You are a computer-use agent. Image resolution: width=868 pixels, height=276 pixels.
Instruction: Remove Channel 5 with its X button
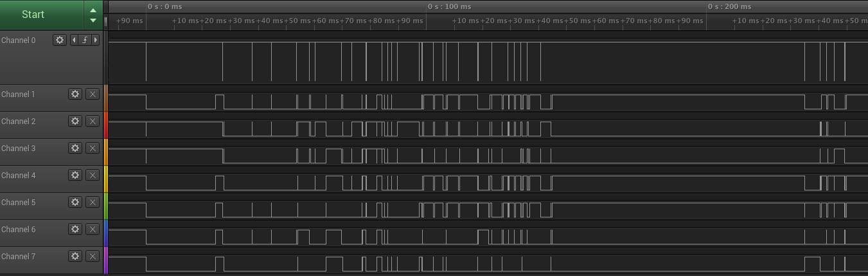[x=93, y=202]
